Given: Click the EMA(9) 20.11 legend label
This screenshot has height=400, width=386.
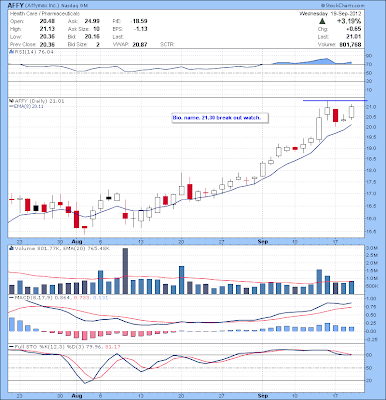Looking at the screenshot, I should [x=28, y=106].
